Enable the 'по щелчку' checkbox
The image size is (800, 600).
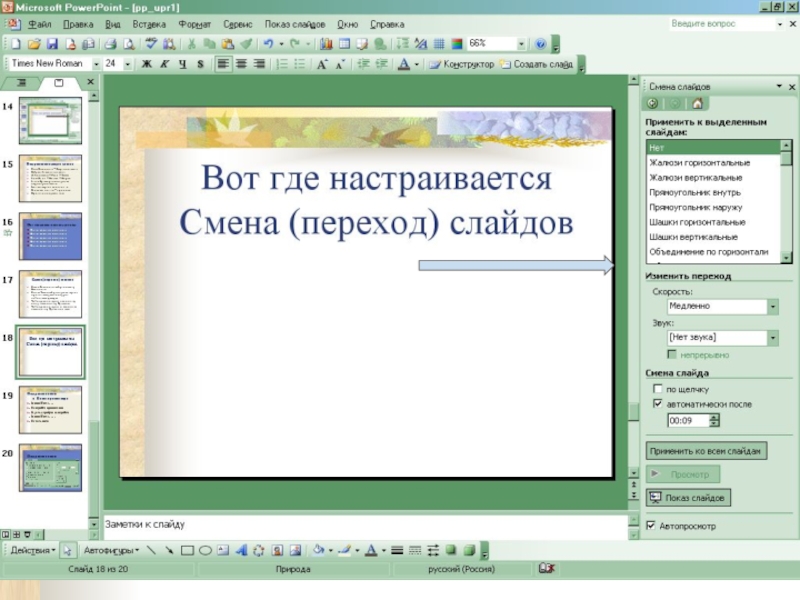tap(657, 388)
